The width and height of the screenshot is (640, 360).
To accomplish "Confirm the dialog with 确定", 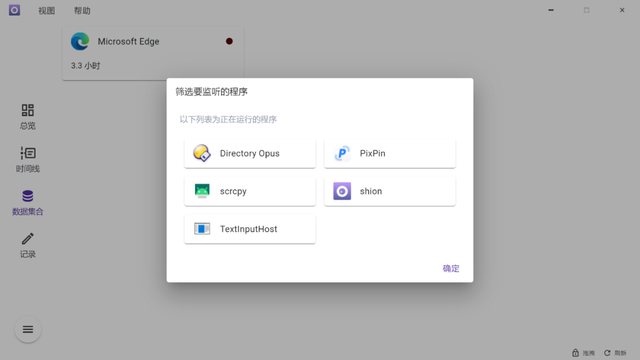I will point(451,268).
